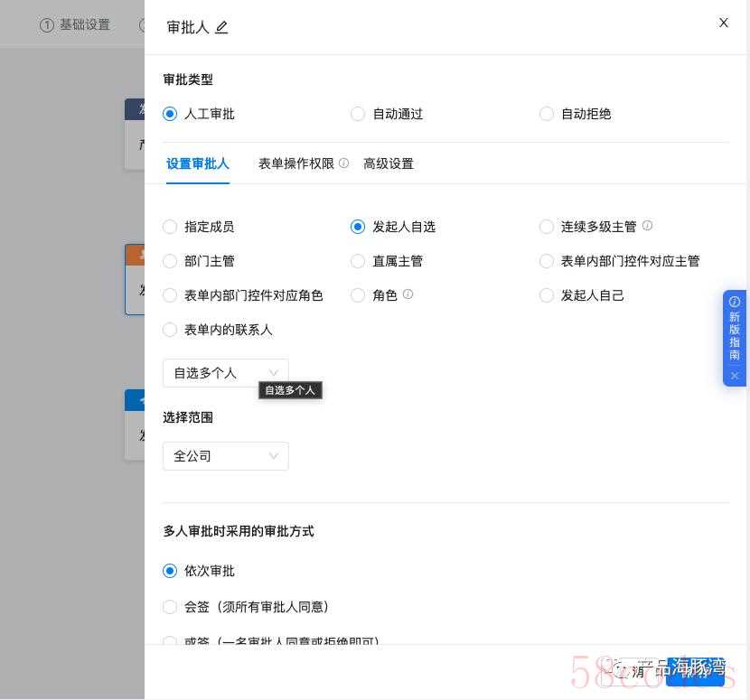The width and height of the screenshot is (750, 700).
Task: Switch to 设置审批人 tab
Action: [198, 164]
